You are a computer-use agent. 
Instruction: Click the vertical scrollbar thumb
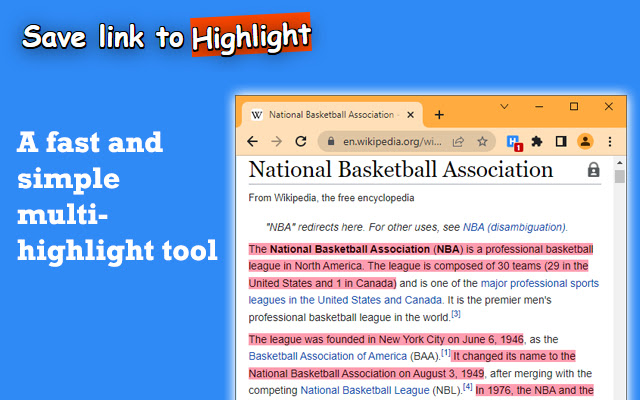(620, 176)
